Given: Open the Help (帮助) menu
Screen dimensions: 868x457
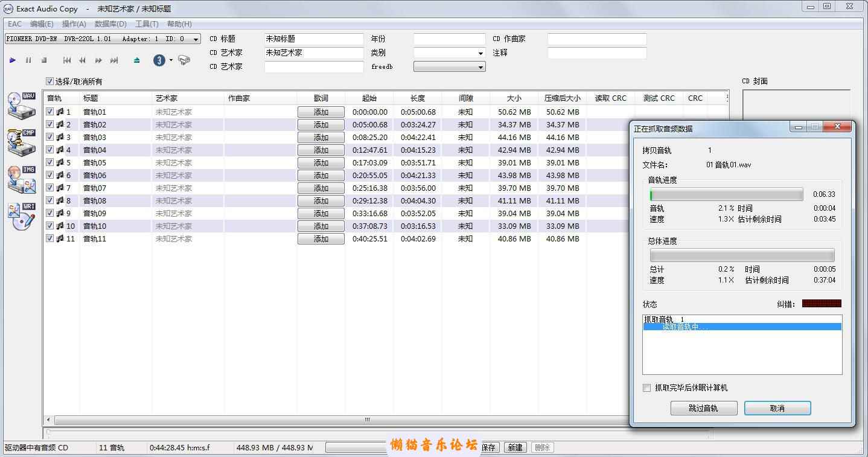Looking at the screenshot, I should pyautogui.click(x=179, y=24).
